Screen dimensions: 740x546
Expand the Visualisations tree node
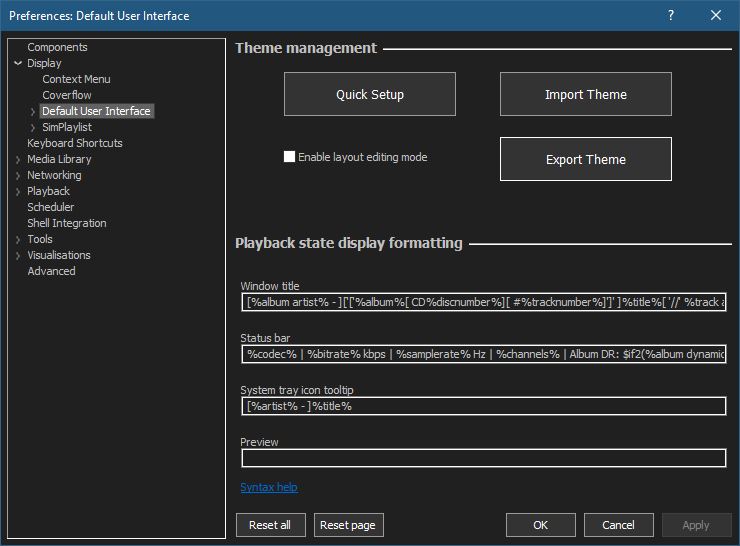point(18,256)
